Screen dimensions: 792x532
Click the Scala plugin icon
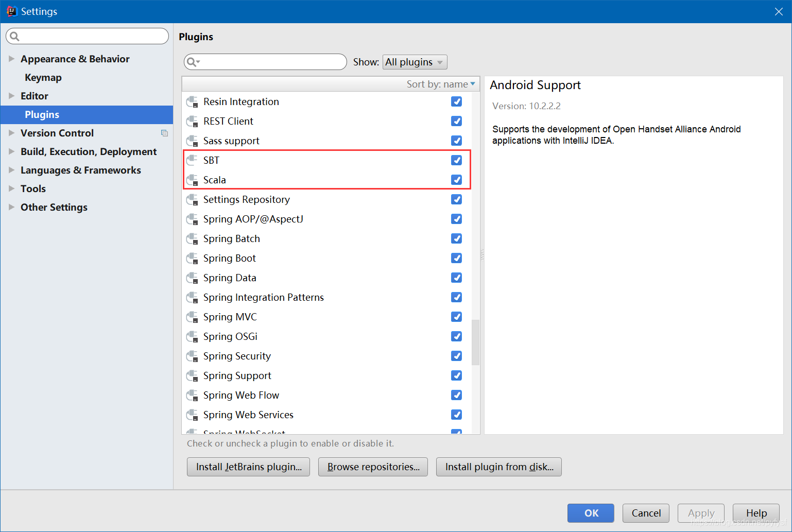pyautogui.click(x=192, y=180)
